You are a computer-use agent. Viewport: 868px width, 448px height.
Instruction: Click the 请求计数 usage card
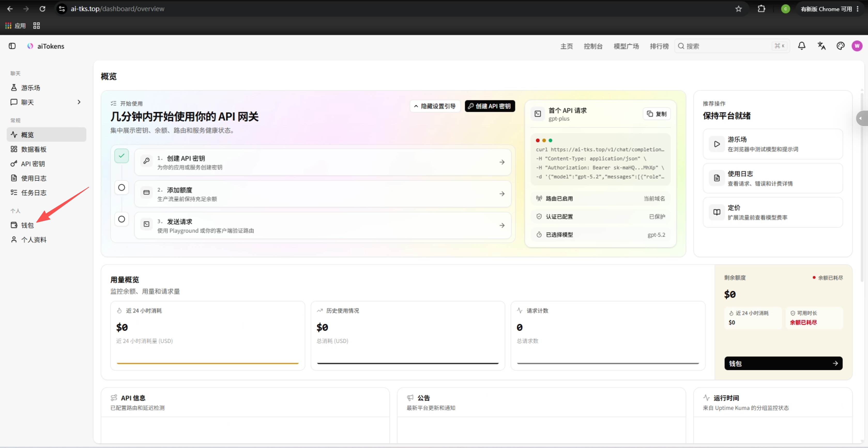point(608,336)
